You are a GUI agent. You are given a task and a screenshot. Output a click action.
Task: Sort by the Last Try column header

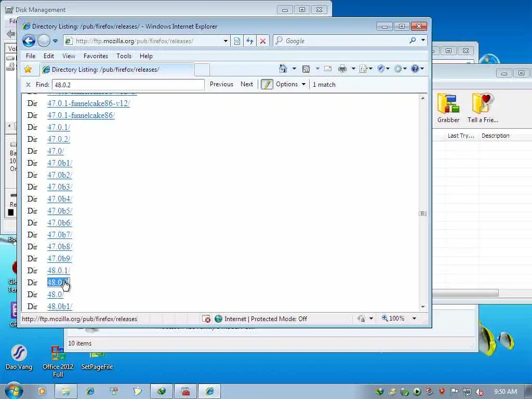[461, 136]
